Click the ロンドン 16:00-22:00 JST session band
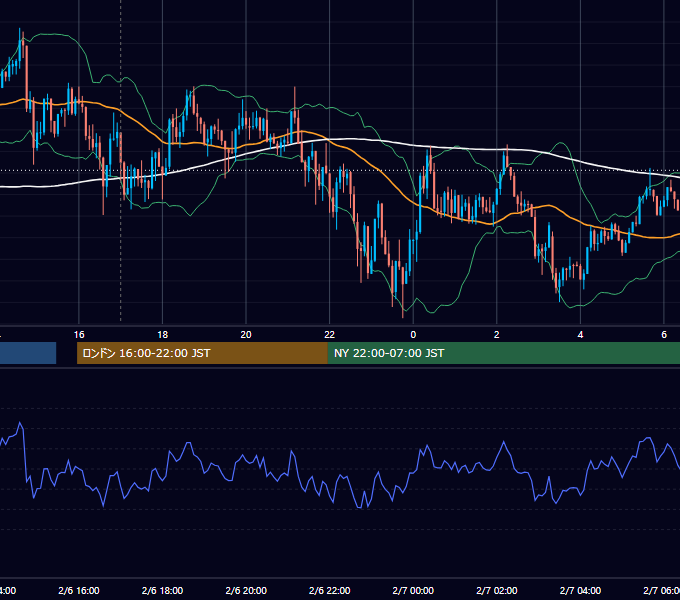 [x=202, y=353]
